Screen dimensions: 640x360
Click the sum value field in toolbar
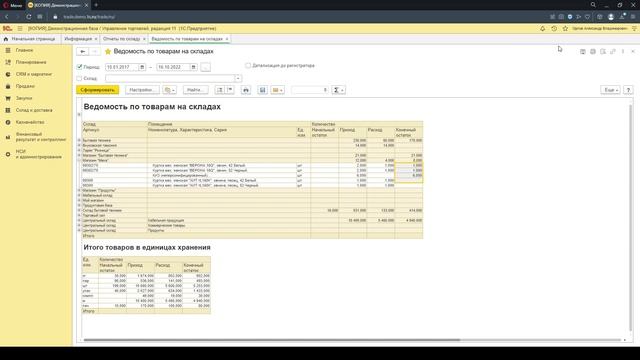pyautogui.click(x=309, y=90)
